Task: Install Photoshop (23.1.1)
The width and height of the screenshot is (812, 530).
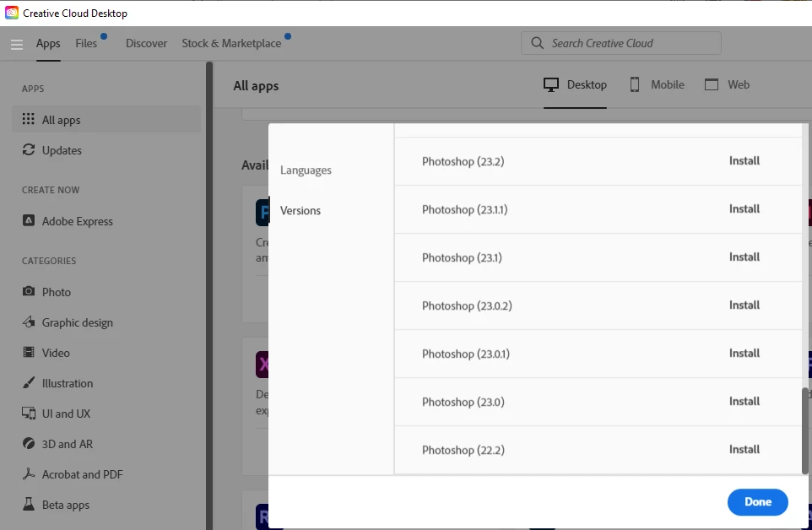Action: (744, 209)
